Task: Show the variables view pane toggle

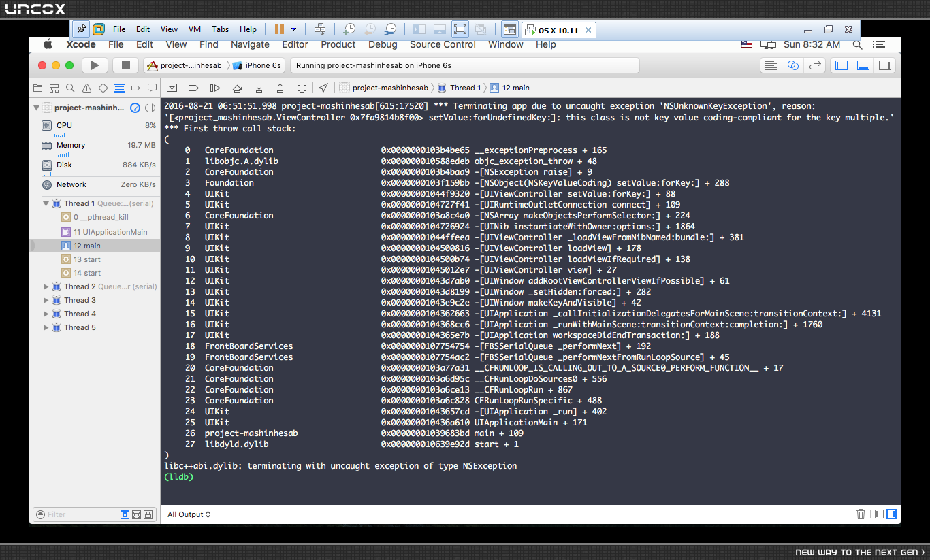Action: [879, 514]
